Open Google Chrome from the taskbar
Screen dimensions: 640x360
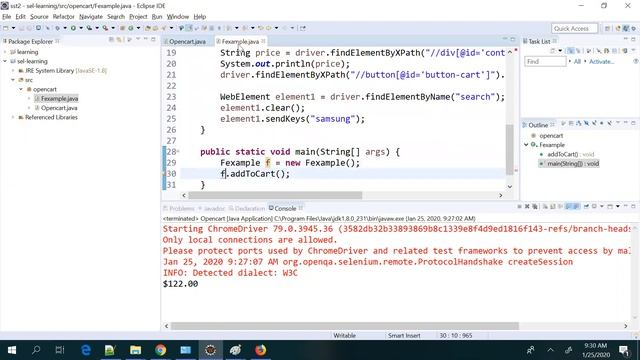pyautogui.click(x=160, y=350)
